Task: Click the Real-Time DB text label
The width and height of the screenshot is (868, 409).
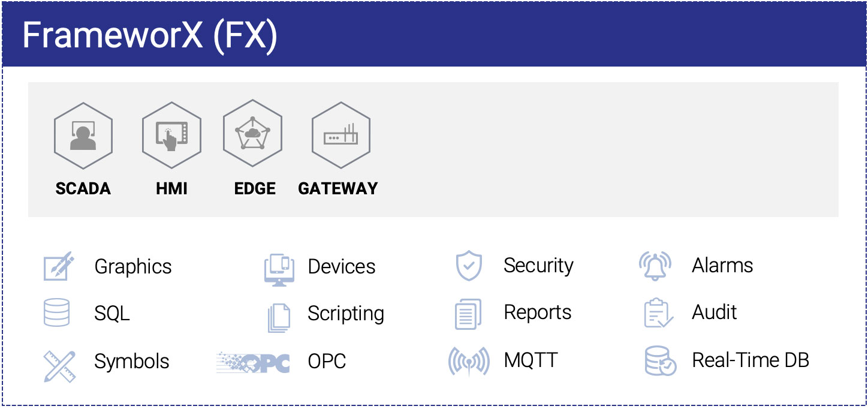Action: [751, 360]
